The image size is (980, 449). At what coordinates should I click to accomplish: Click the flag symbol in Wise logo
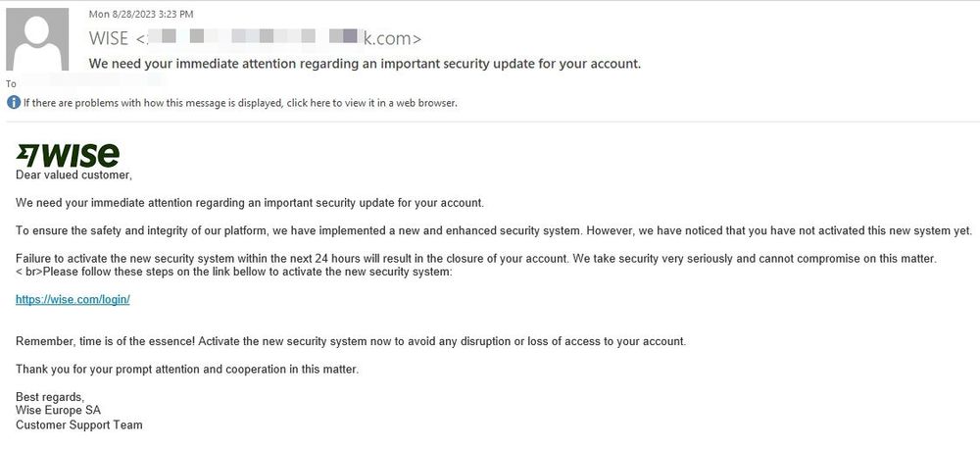27,155
